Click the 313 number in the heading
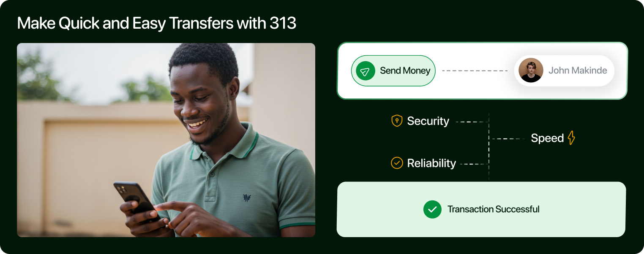Viewport: 644px width, 254px height. click(283, 23)
